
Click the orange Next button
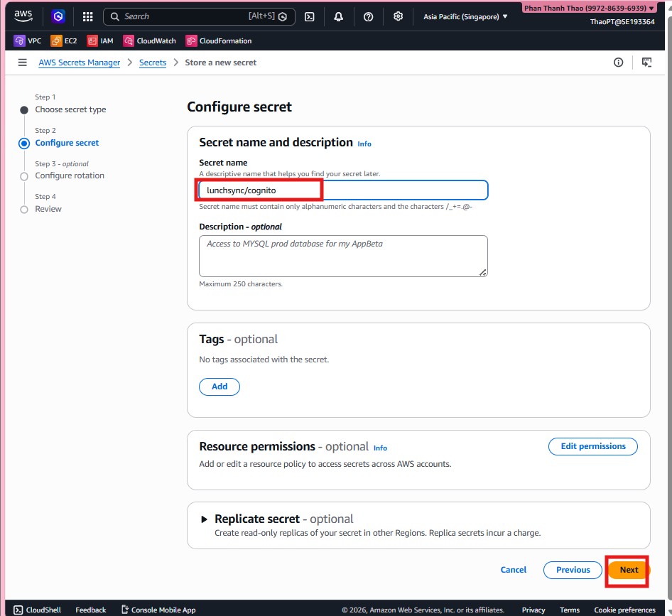click(x=629, y=570)
